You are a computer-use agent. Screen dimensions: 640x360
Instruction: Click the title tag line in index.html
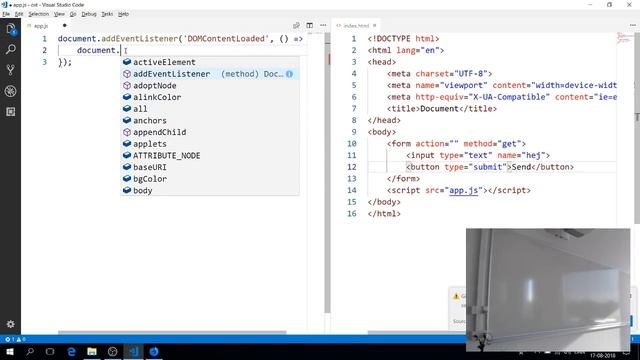pos(442,109)
